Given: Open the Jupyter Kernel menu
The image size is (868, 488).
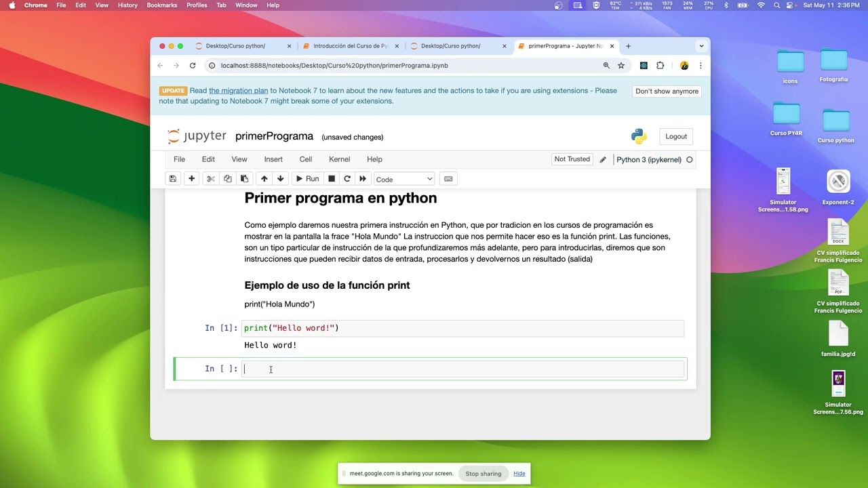Looking at the screenshot, I should pos(340,159).
